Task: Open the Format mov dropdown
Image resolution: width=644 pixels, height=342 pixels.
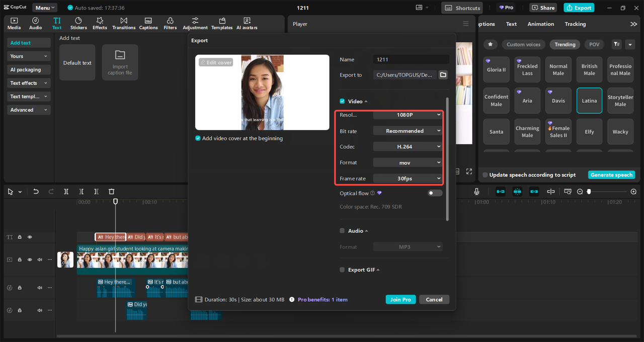Action: tap(408, 162)
